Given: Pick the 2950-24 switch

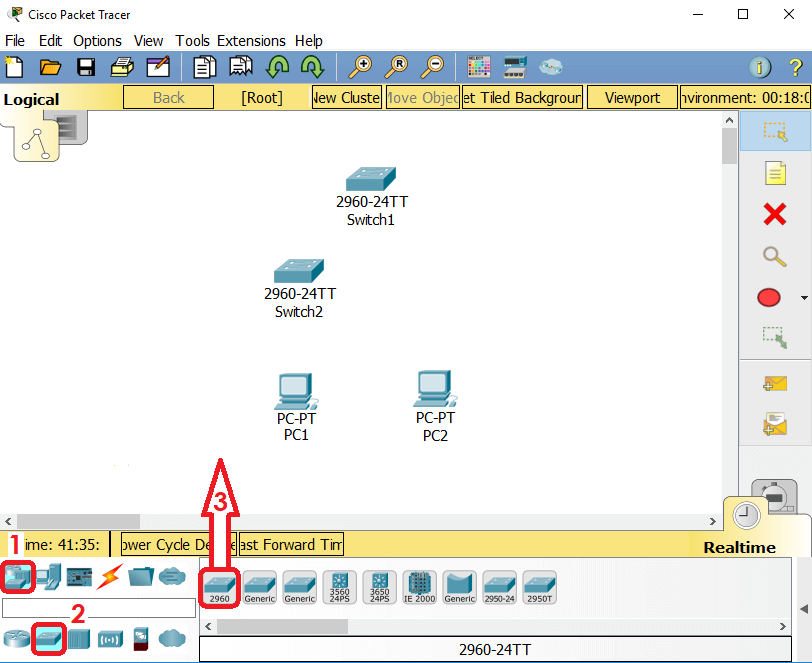Looking at the screenshot, I should tap(500, 588).
